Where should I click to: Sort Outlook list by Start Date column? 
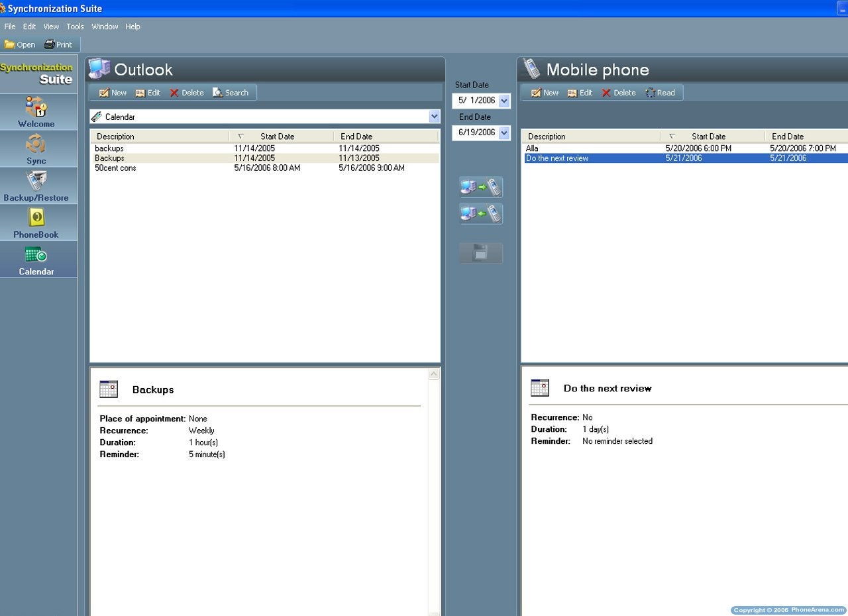[281, 136]
